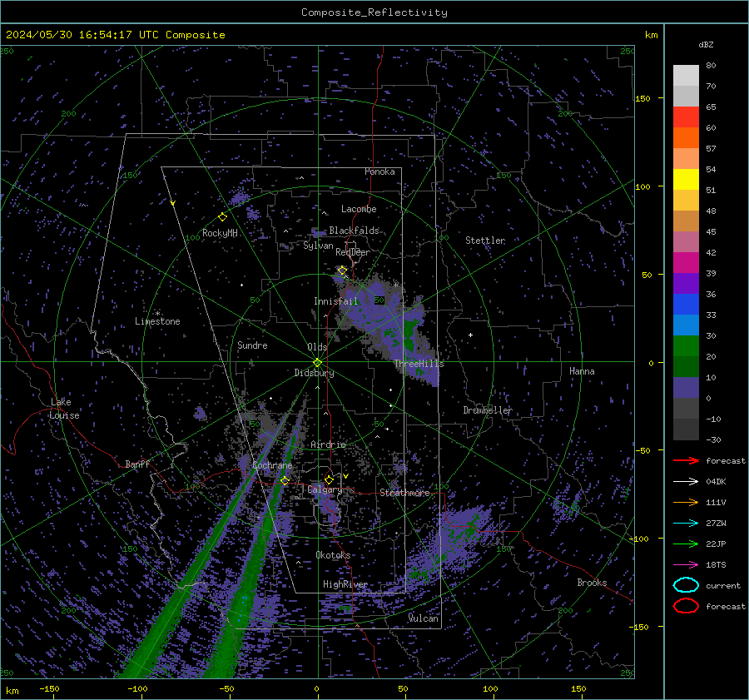The height and width of the screenshot is (700, 749).
Task: Click the Calgary city label
Action: [325, 489]
